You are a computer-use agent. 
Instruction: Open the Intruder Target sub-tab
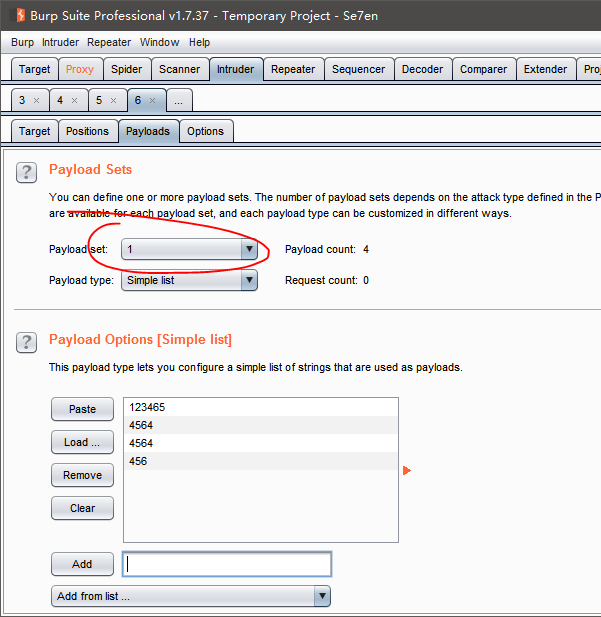tap(35, 131)
